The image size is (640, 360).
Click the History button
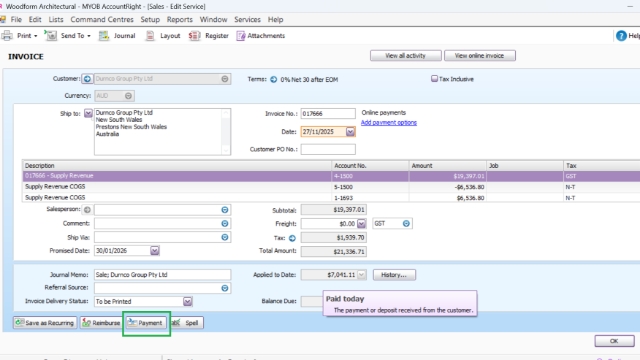(x=394, y=275)
